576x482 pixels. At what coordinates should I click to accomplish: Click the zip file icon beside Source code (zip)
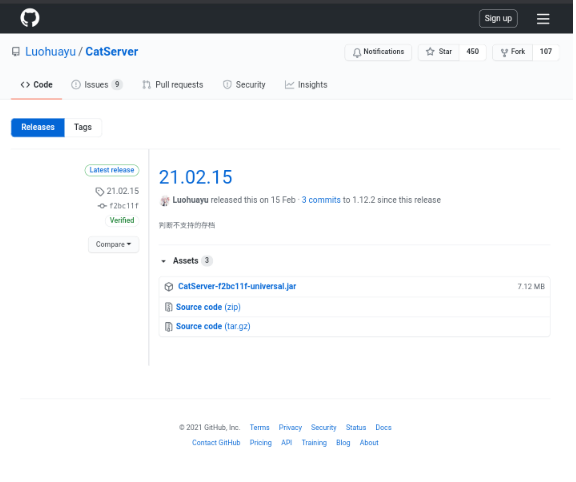[169, 307]
